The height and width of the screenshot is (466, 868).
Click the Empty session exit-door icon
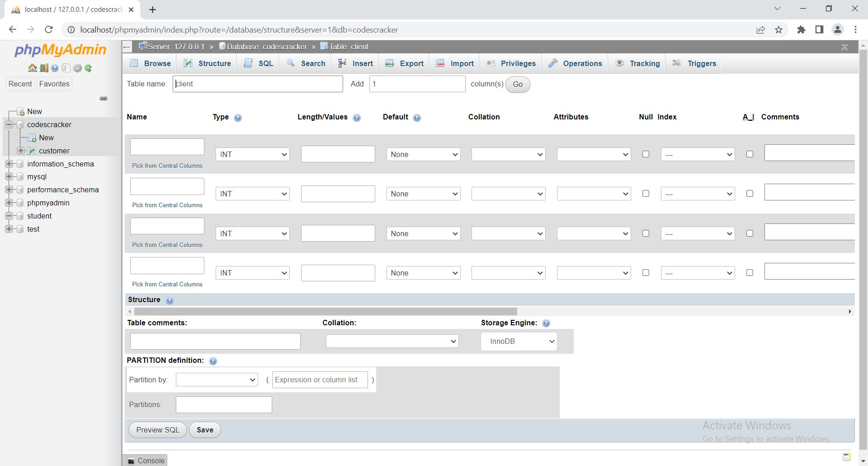(44, 68)
